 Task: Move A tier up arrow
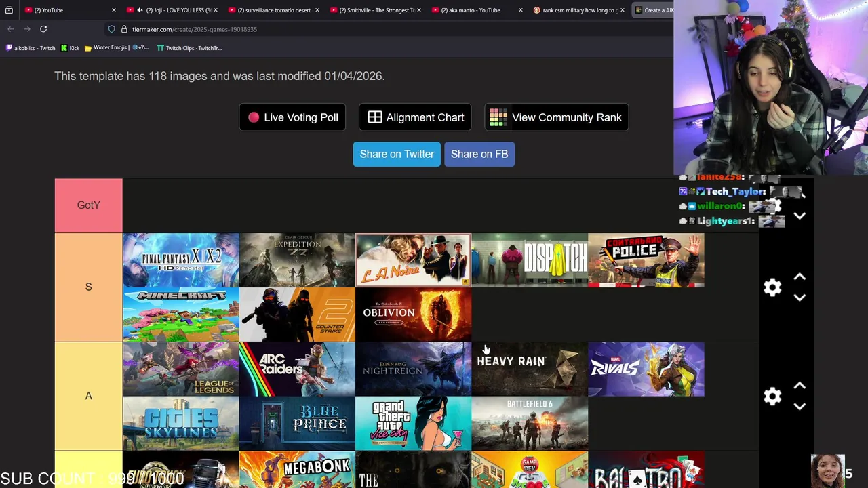click(x=800, y=386)
